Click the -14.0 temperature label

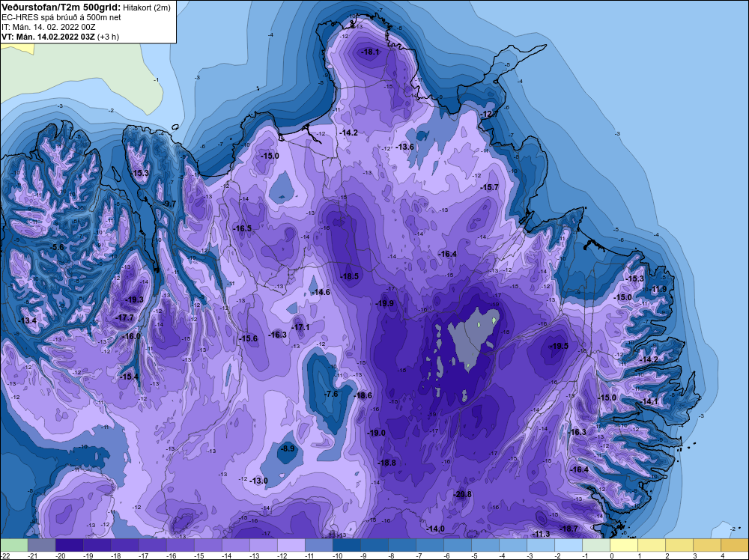point(436,529)
